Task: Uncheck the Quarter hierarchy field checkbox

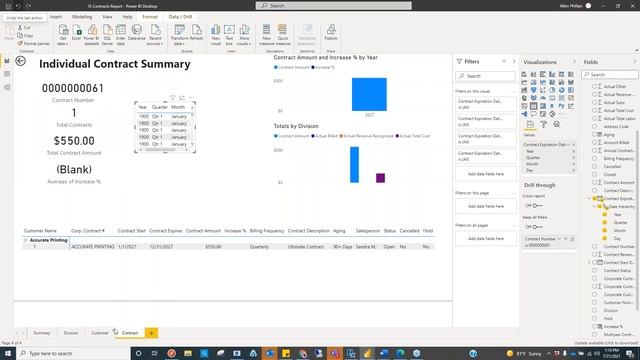Action: pos(605,222)
